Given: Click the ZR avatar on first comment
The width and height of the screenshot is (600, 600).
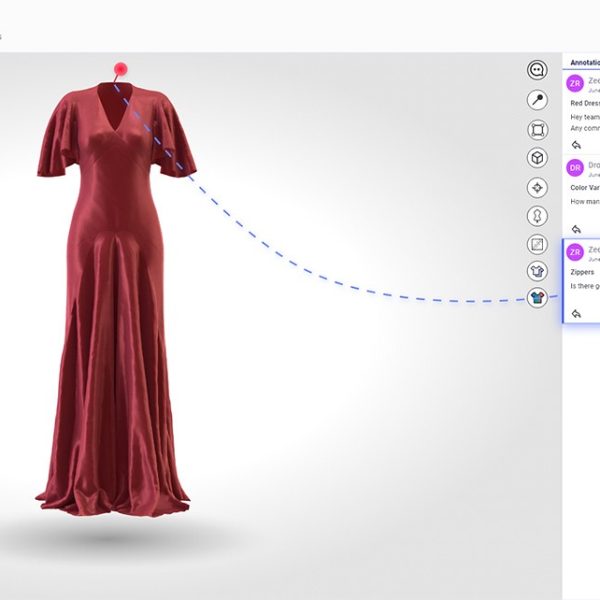Looking at the screenshot, I should pos(575,84).
